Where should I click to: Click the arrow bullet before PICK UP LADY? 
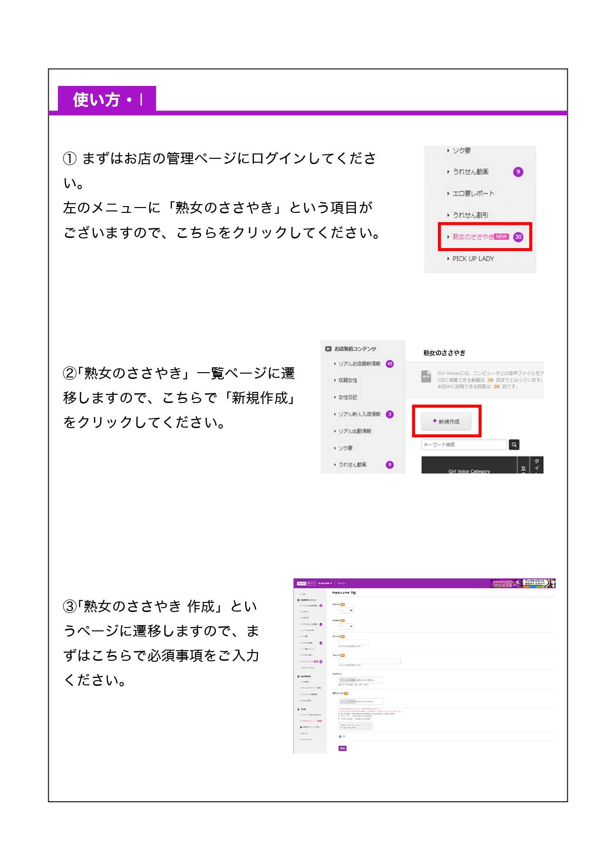(x=448, y=259)
